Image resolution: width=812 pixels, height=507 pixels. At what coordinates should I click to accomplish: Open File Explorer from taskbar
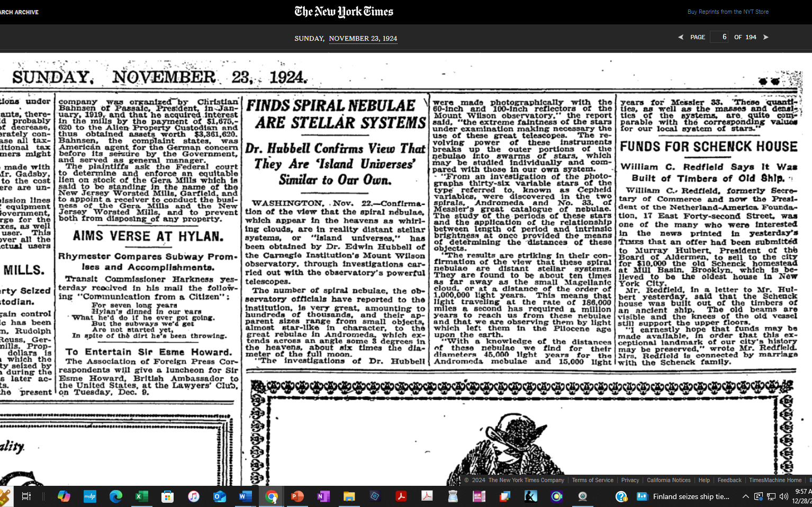(349, 496)
